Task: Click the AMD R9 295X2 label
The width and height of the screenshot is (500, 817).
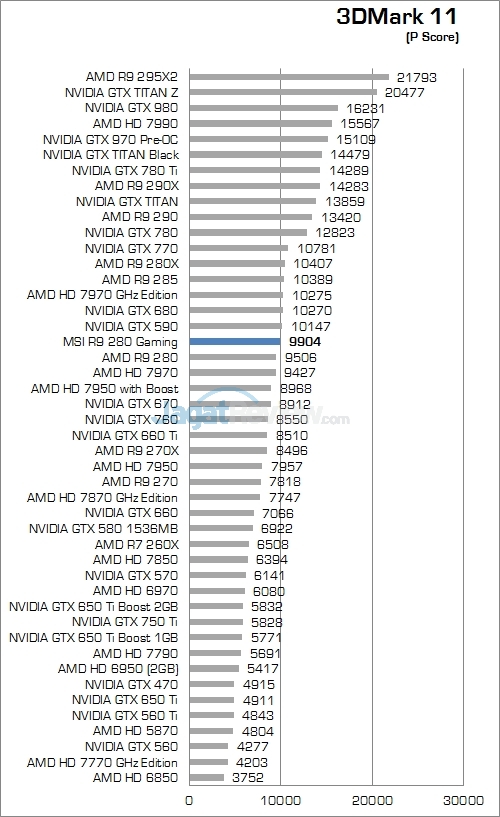Action: tap(132, 77)
